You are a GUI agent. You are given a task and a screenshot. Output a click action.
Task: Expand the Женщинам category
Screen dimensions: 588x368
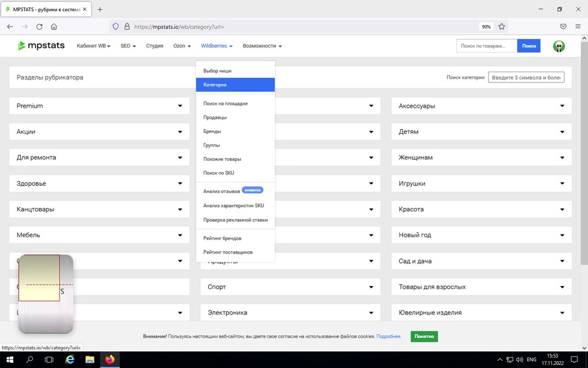(x=481, y=158)
